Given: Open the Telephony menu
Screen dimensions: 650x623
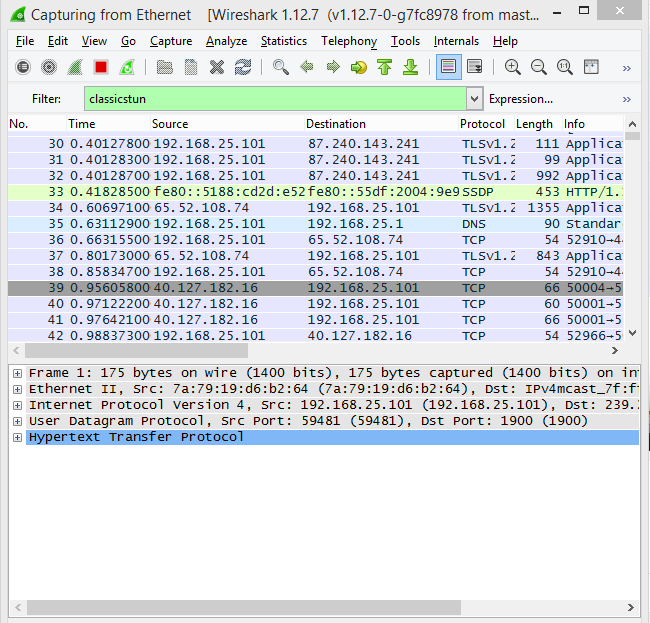Looking at the screenshot, I should tap(349, 41).
